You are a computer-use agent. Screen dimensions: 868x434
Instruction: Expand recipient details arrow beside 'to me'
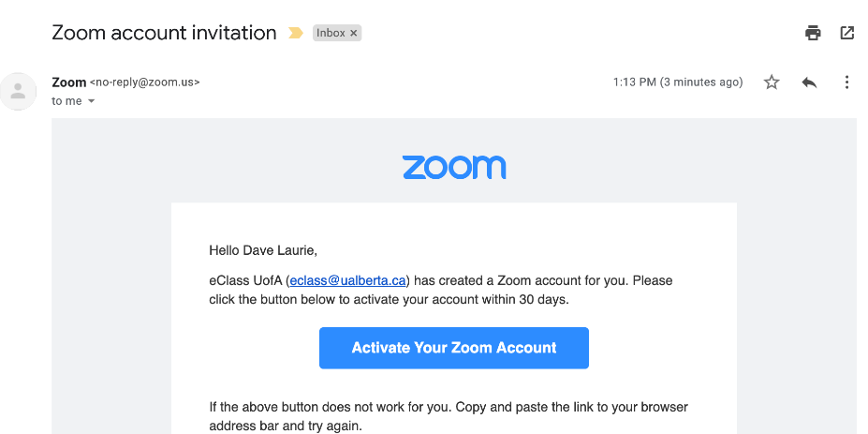tap(92, 101)
